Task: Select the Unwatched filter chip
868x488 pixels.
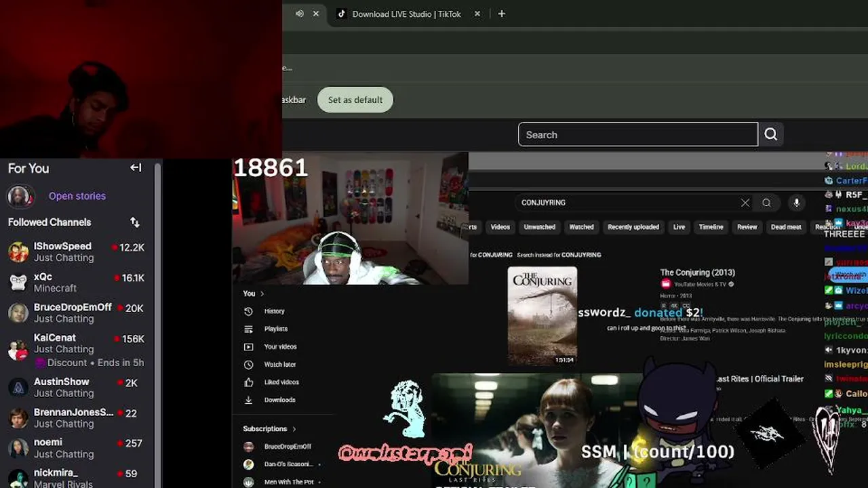Action: coord(540,227)
